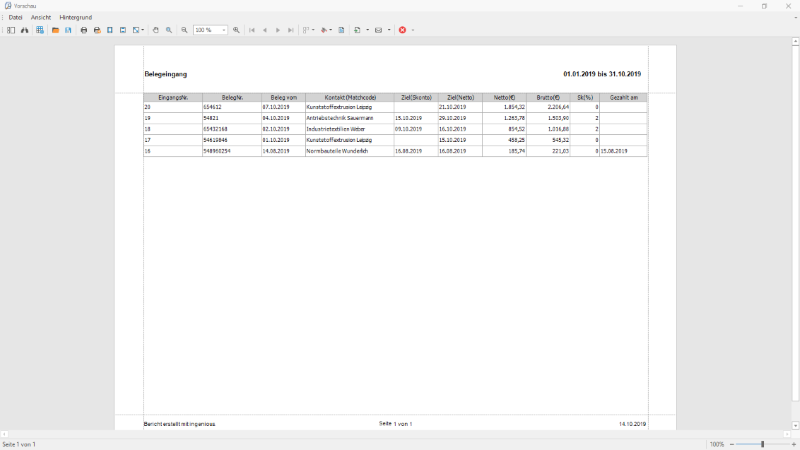This screenshot has height=450, width=800.
Task: Click the table customize icon
Action: pyautogui.click(x=40, y=30)
